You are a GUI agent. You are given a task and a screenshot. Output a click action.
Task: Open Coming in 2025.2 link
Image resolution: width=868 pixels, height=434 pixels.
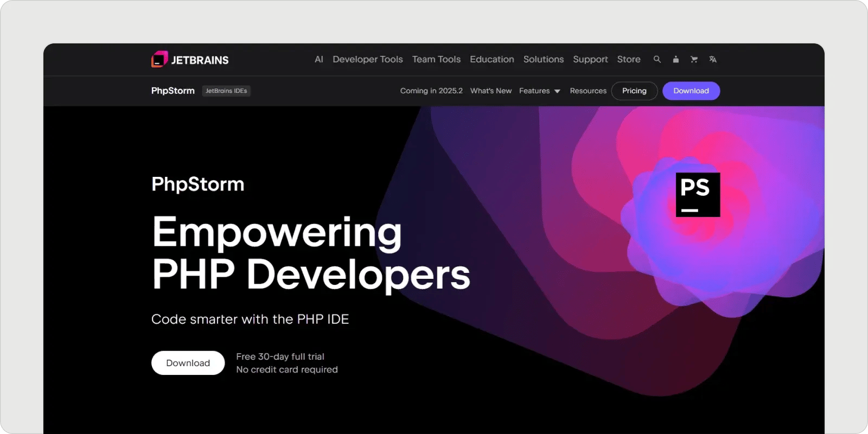click(431, 91)
